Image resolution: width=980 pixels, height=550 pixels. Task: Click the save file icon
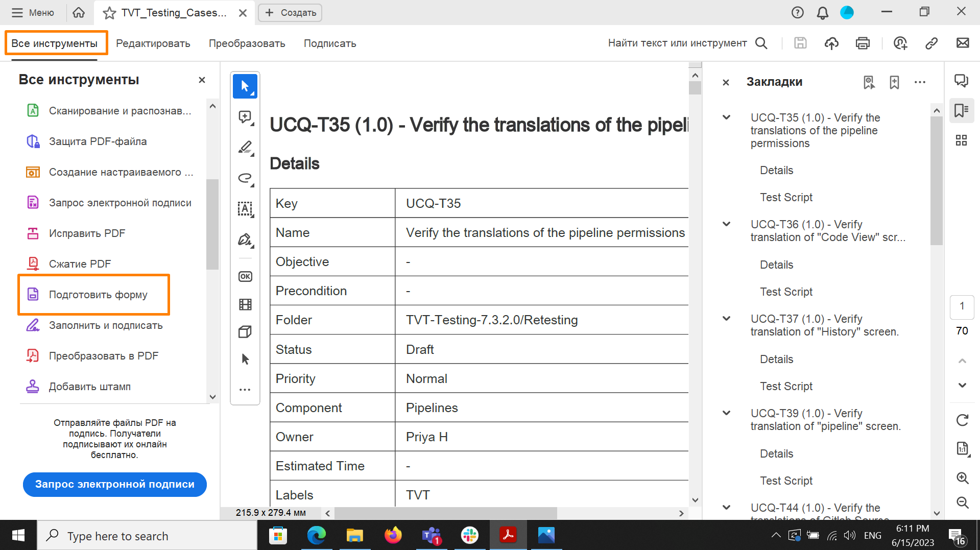800,43
